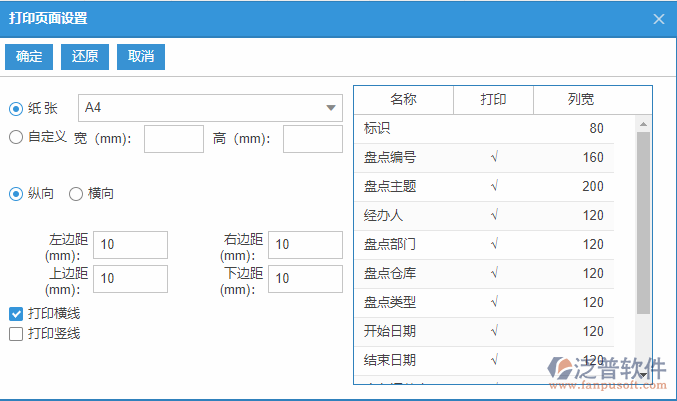Viewport: 677px width, 401px height.
Task: Toggle print checkmark for 盘点仓库 row
Action: 493,273
